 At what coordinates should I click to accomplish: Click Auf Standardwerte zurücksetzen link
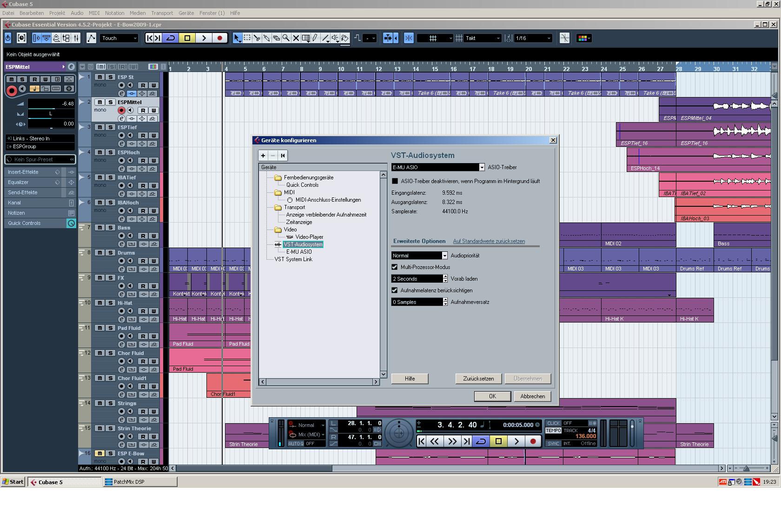coord(489,241)
